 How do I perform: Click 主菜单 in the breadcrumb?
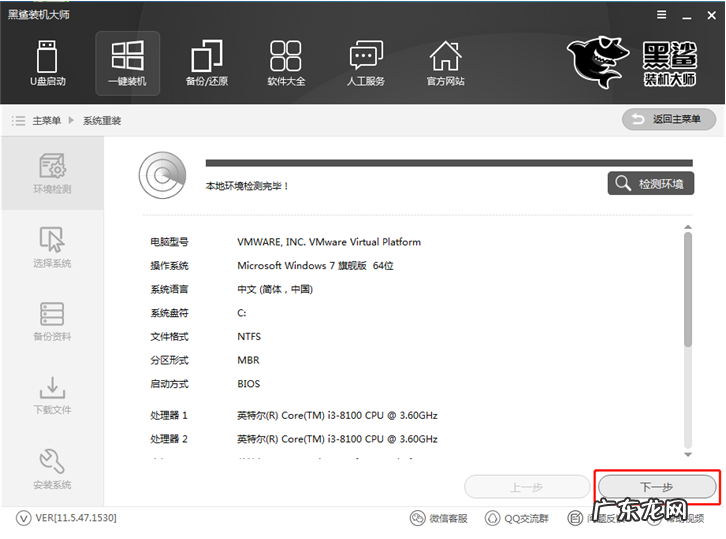pyautogui.click(x=47, y=121)
